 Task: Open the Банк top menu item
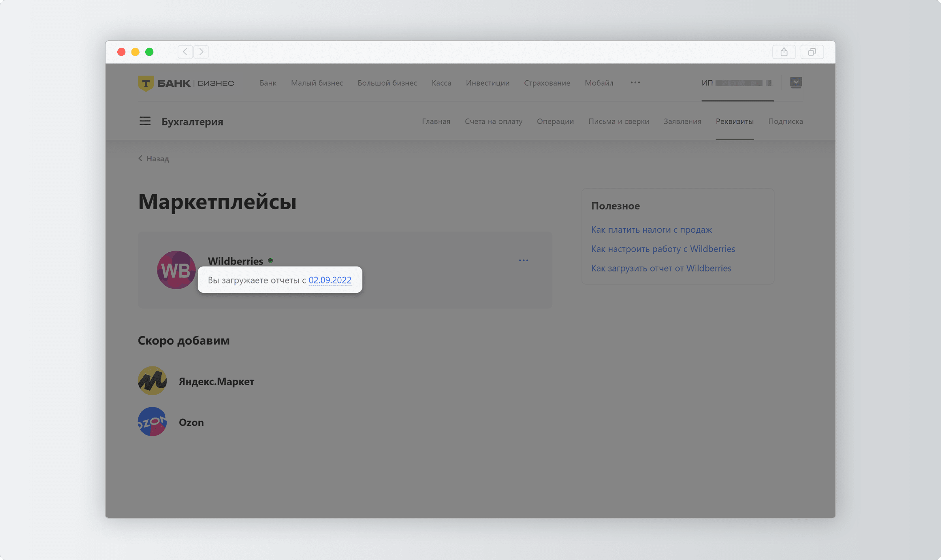(x=268, y=83)
